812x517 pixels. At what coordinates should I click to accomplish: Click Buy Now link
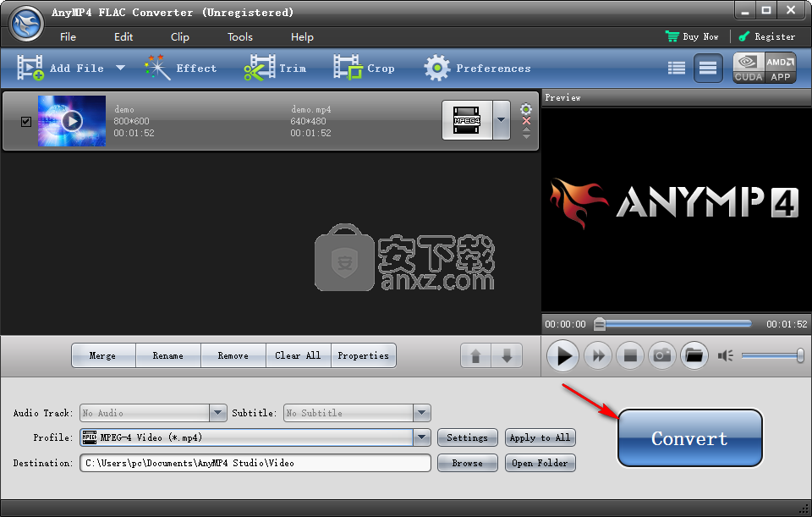pyautogui.click(x=692, y=36)
